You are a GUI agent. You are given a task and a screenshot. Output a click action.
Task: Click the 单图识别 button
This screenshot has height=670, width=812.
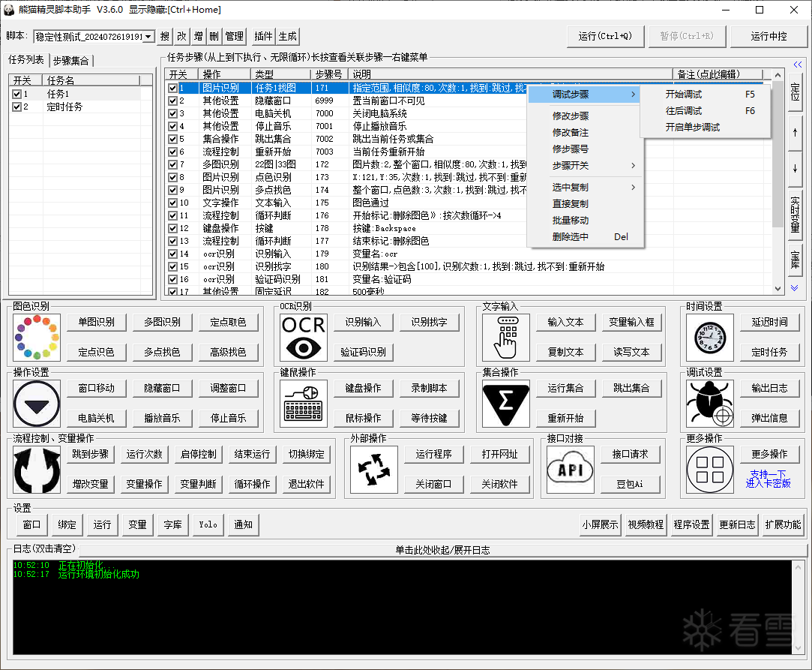(96, 323)
